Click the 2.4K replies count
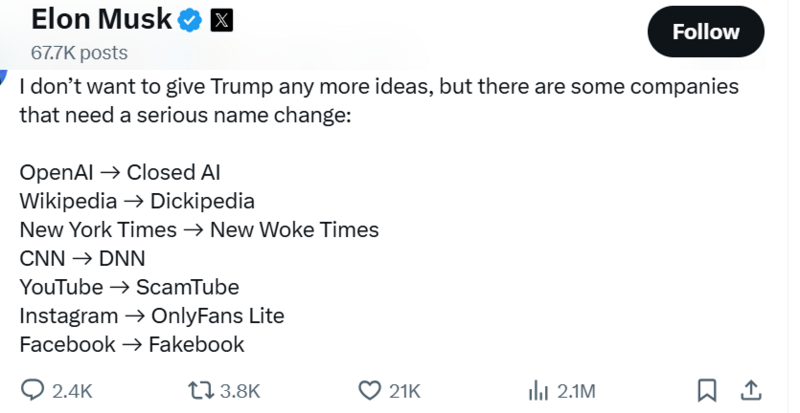 pyautogui.click(x=72, y=391)
